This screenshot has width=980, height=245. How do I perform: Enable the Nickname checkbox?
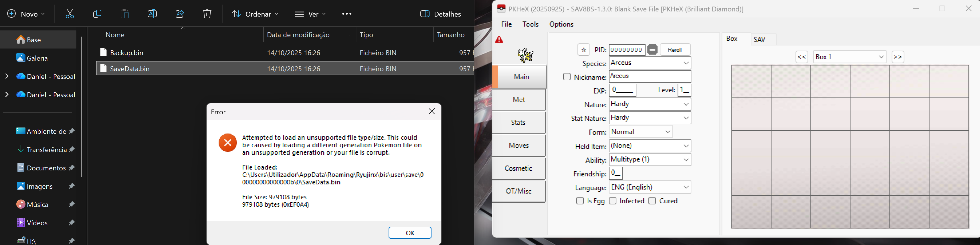[567, 77]
